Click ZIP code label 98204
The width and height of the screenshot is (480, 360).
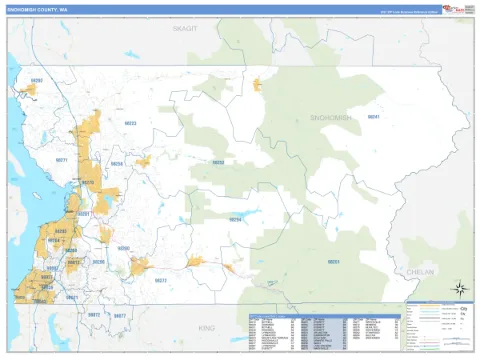point(54,240)
